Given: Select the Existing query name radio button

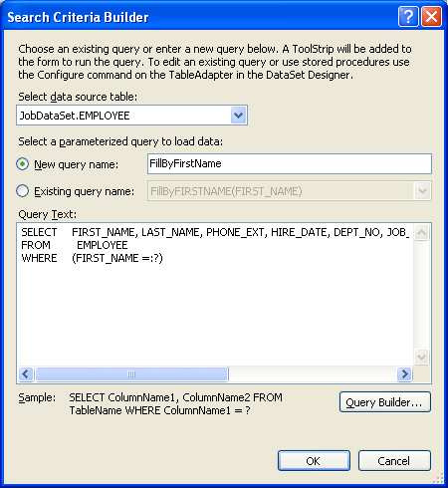Looking at the screenshot, I should point(22,191).
